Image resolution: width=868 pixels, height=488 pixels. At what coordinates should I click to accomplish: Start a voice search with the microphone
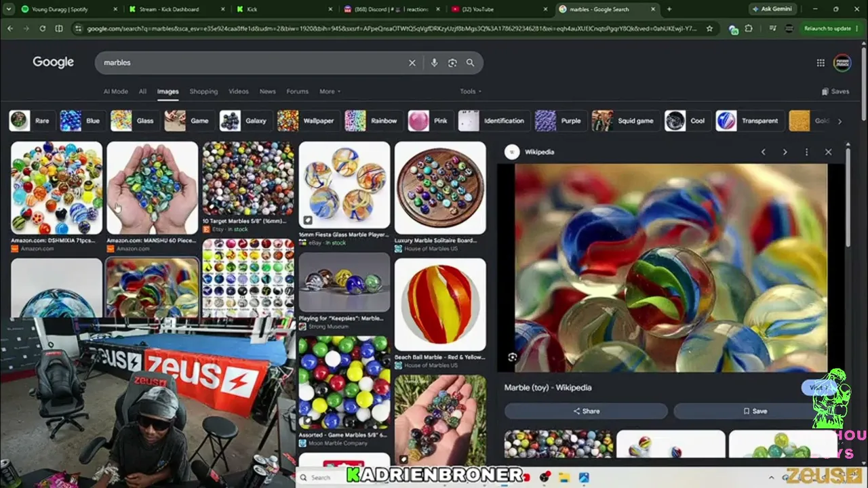(434, 62)
